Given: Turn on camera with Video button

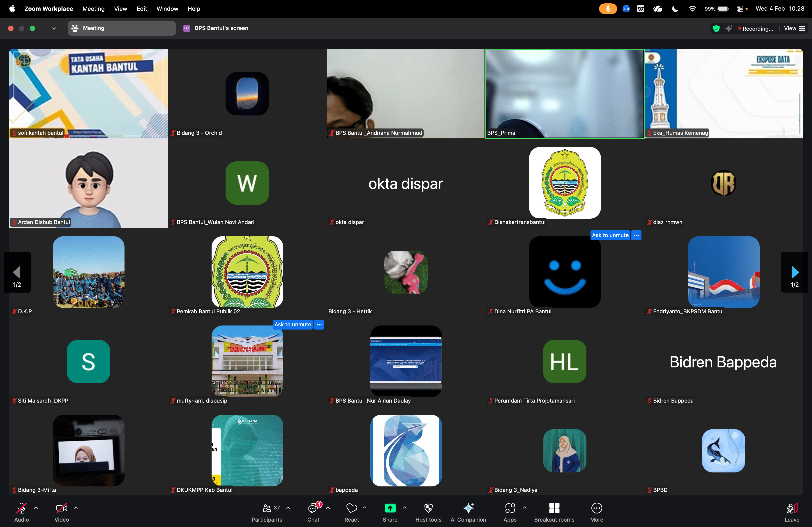Looking at the screenshot, I should [x=61, y=508].
